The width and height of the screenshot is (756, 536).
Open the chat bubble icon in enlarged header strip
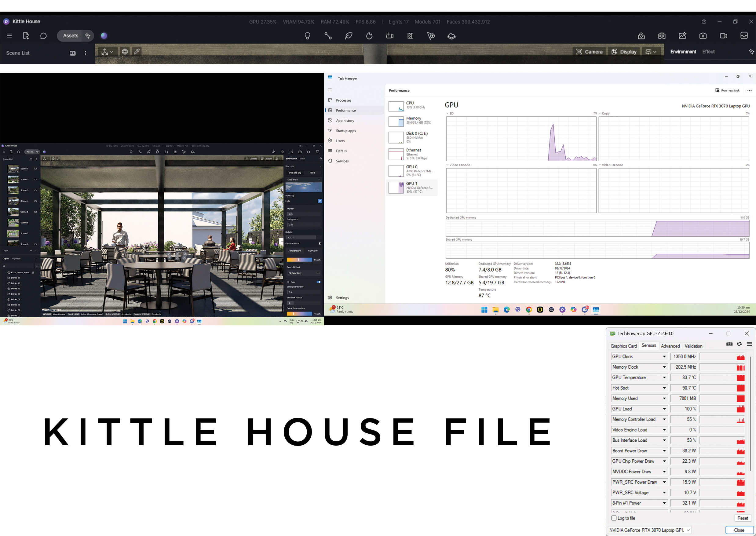pos(43,36)
